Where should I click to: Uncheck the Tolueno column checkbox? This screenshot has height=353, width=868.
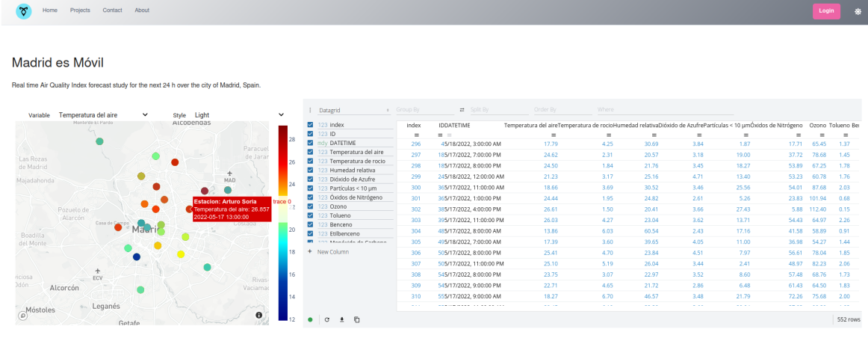(310, 215)
